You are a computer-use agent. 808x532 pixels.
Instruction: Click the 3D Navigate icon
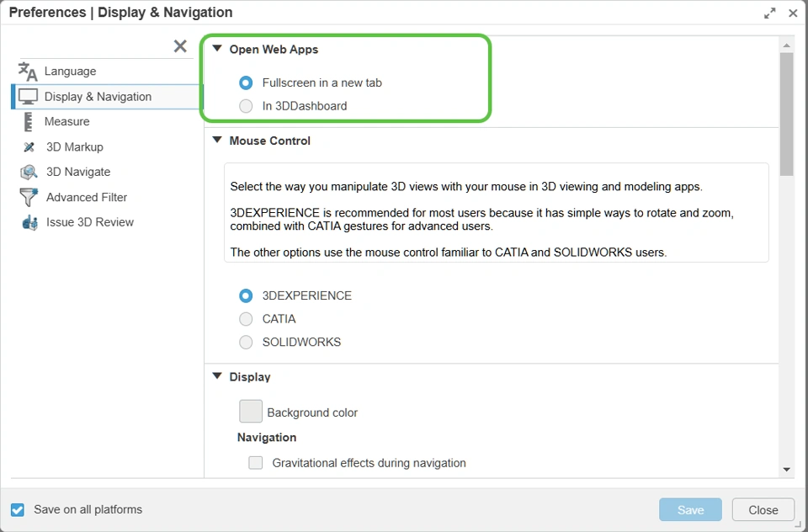click(x=29, y=172)
